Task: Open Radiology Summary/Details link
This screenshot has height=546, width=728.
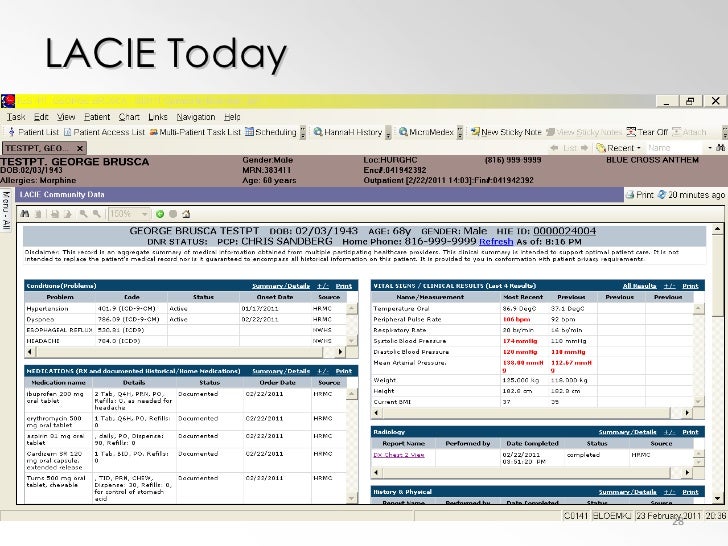Action: [x=628, y=432]
